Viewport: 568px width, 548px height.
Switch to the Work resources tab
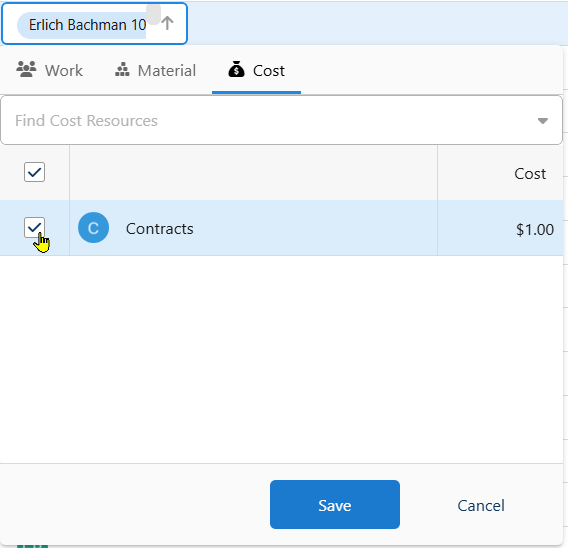pos(50,70)
